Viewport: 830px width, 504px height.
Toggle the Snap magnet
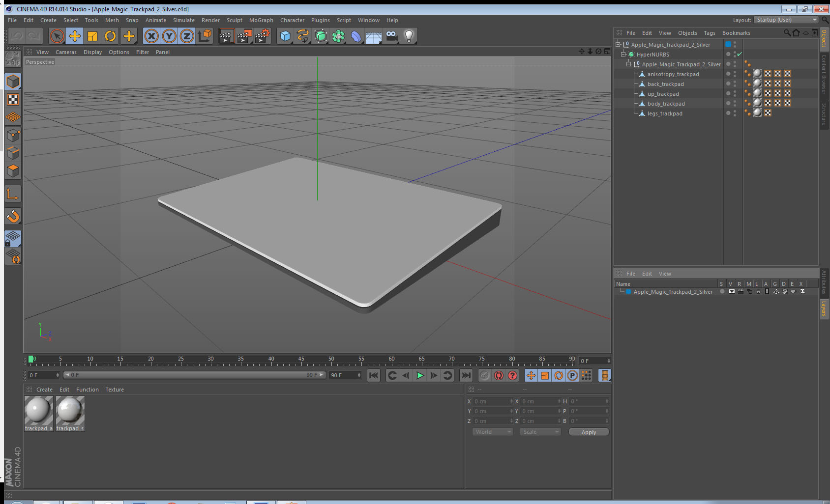click(x=13, y=216)
